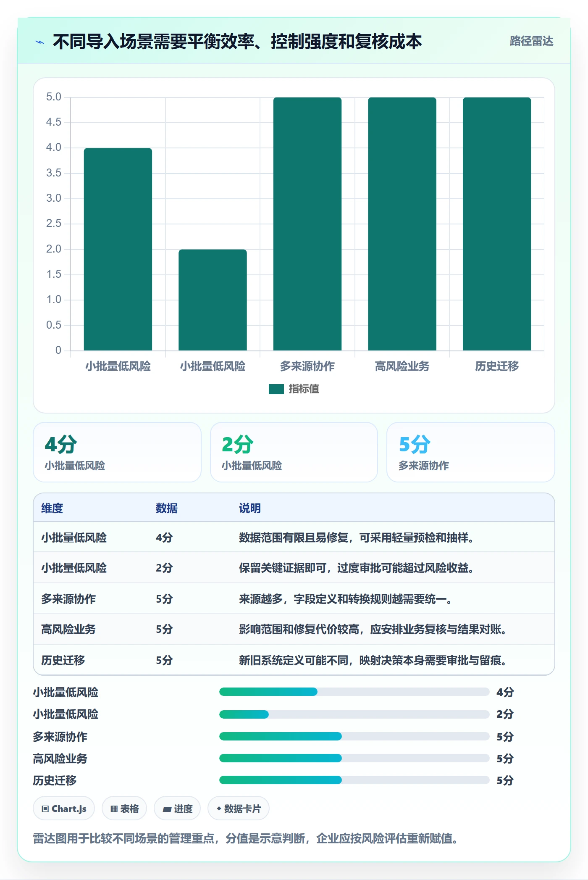This screenshot has height=880, width=588.
Task: Select the 高风险业务 chart bar
Action: tap(402, 224)
